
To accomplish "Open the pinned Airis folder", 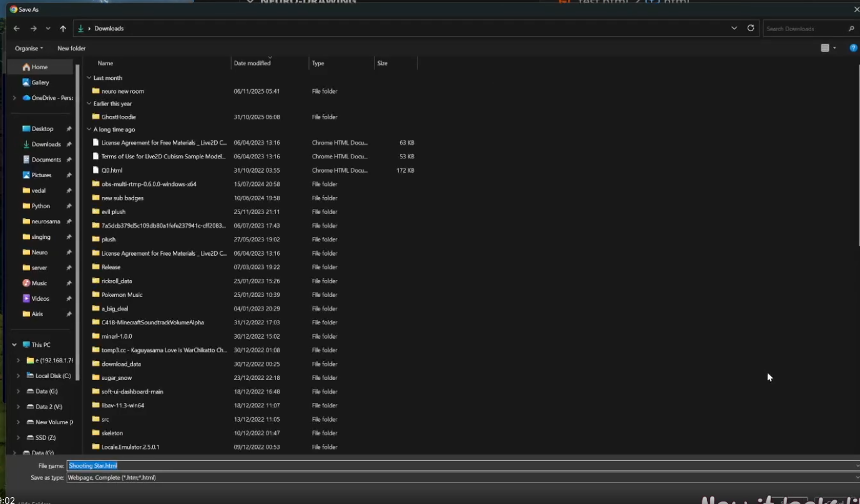I will click(x=37, y=314).
